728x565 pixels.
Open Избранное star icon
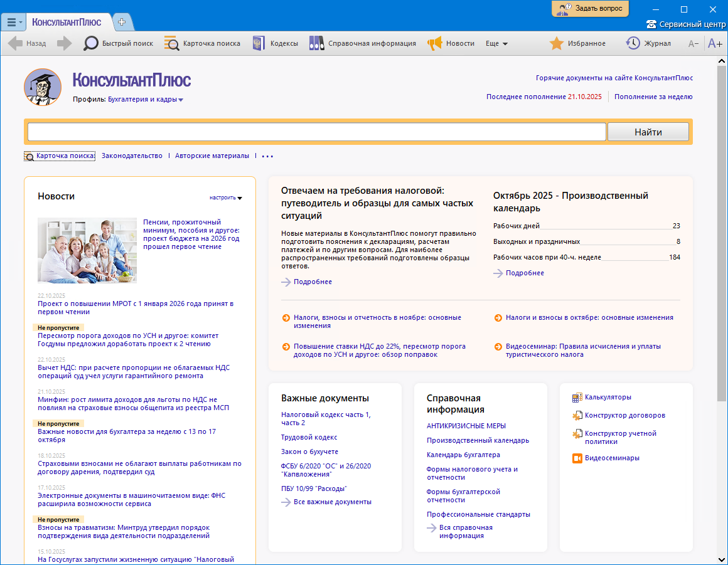[556, 43]
